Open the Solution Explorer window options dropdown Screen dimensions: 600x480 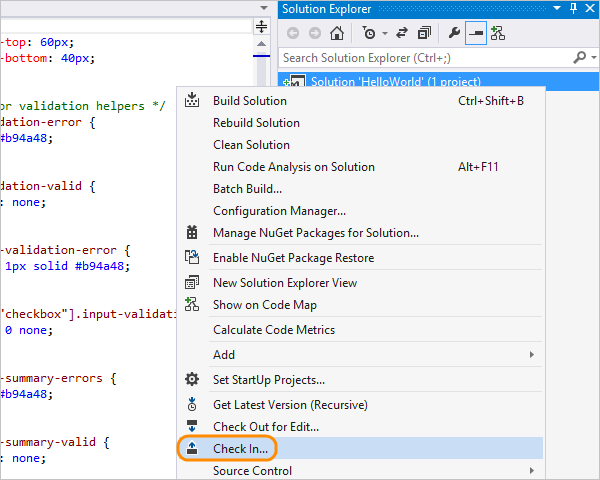558,9
